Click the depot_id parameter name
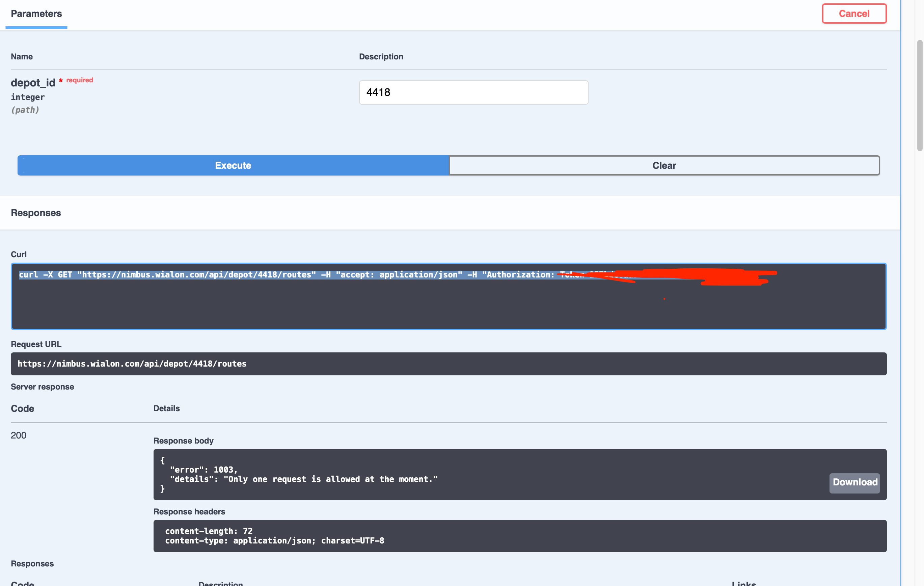The image size is (924, 586). pos(33,83)
